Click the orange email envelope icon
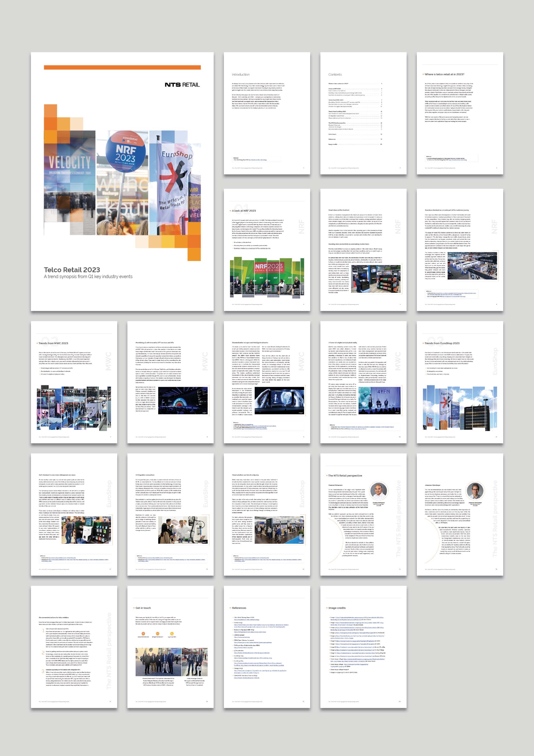534x756 pixels. pyautogui.click(x=158, y=634)
